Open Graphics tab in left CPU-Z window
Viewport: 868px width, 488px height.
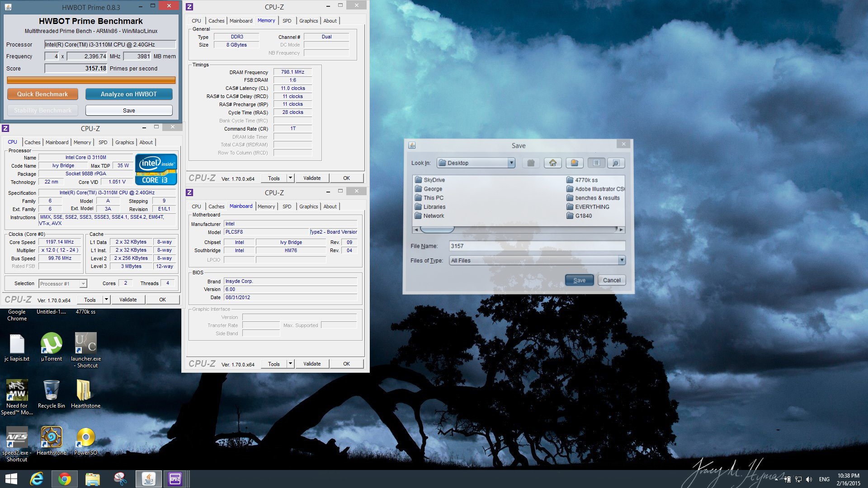[x=124, y=142]
